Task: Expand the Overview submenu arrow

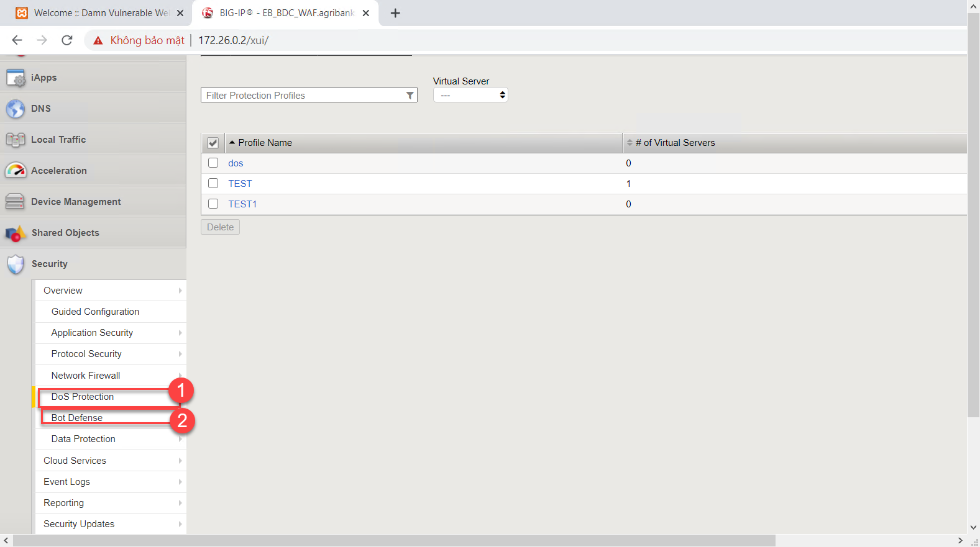Action: pos(180,291)
